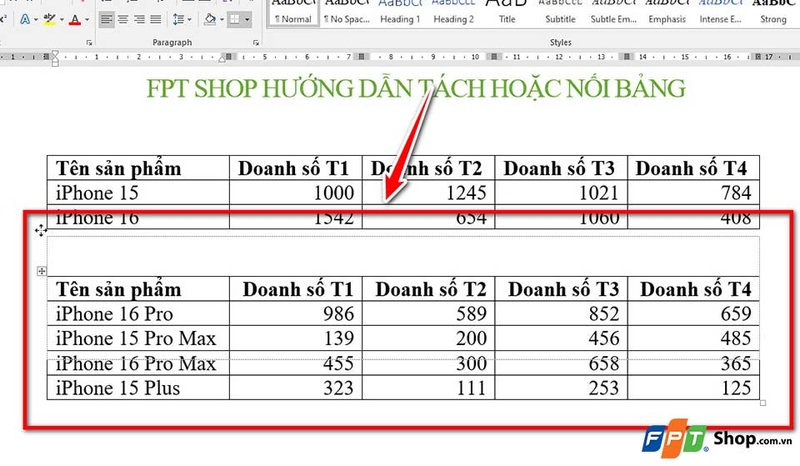This screenshot has width=800, height=466.
Task: Open the Paragraph dialog box launcher
Action: [x=256, y=42]
